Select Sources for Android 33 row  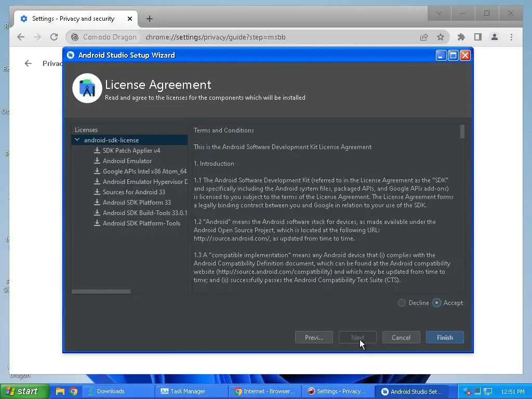(129, 192)
